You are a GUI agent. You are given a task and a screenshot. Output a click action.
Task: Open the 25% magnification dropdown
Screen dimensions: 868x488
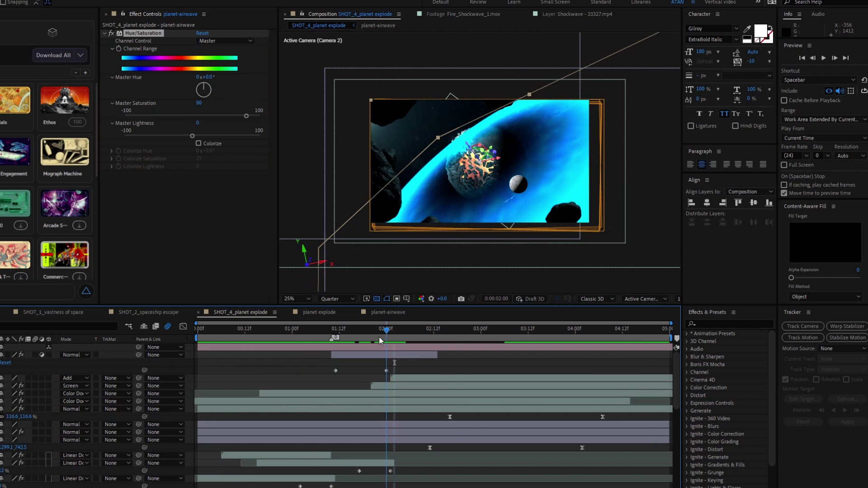(297, 299)
